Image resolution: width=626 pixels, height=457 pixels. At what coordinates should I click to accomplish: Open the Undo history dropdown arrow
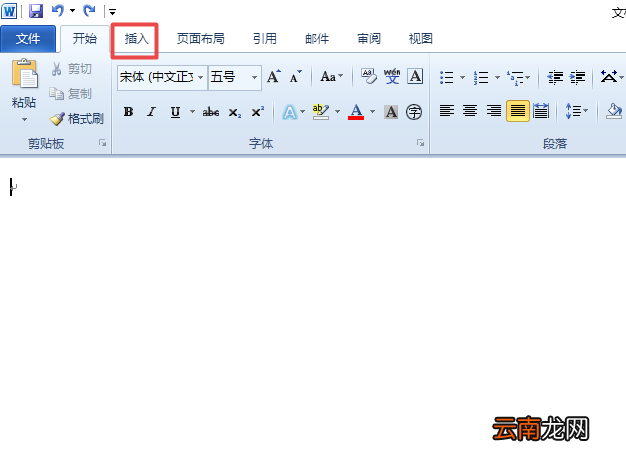pyautogui.click(x=72, y=11)
